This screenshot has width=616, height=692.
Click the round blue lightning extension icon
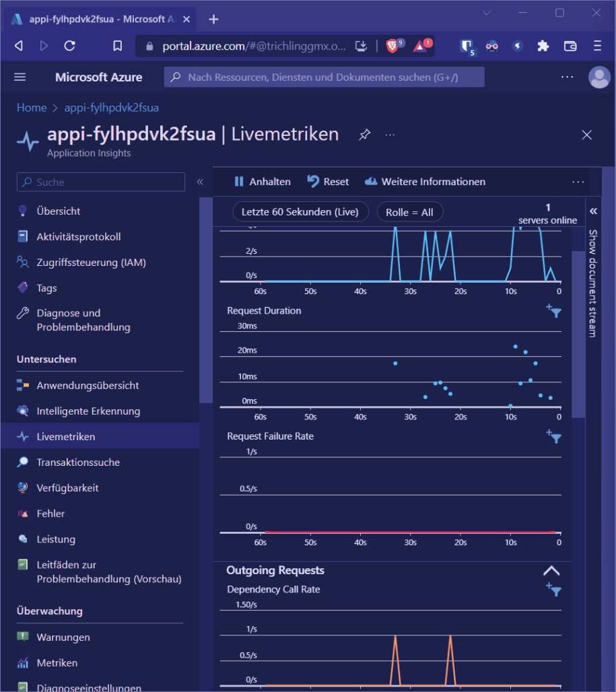(x=518, y=46)
